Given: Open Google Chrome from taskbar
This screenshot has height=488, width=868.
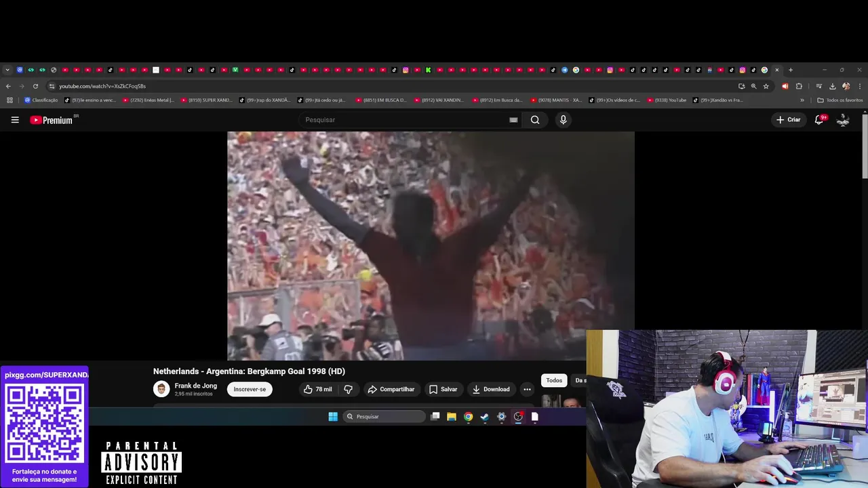Looking at the screenshot, I should [468, 417].
